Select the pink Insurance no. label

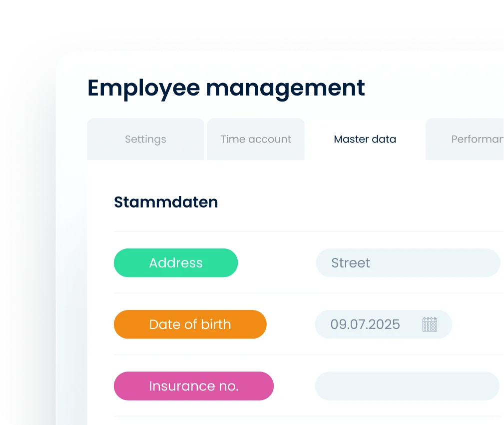coord(193,386)
